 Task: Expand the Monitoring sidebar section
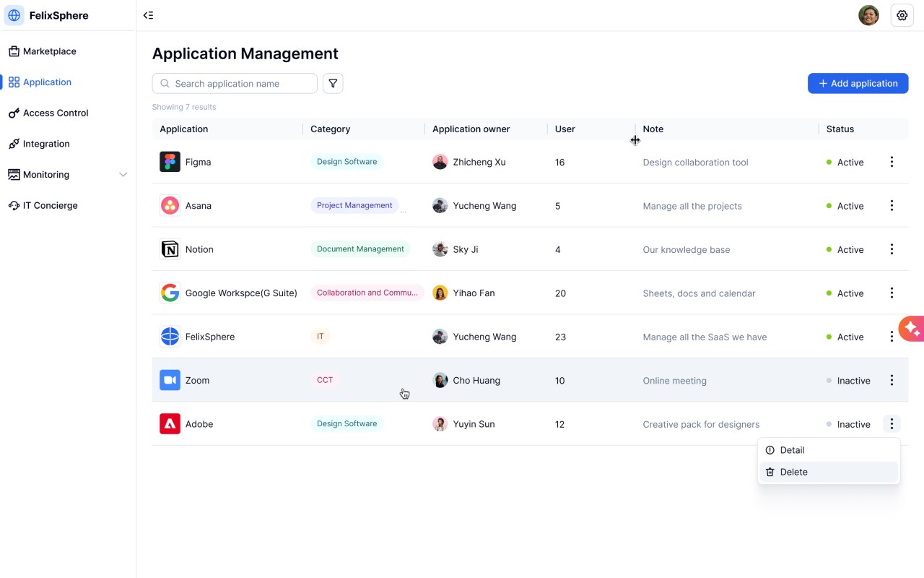pyautogui.click(x=123, y=175)
